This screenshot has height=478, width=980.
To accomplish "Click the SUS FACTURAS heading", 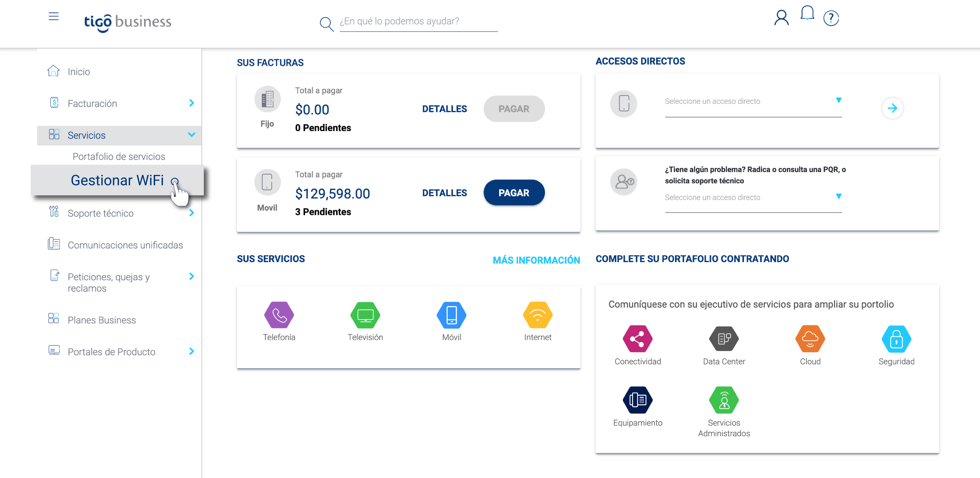I will 270,63.
